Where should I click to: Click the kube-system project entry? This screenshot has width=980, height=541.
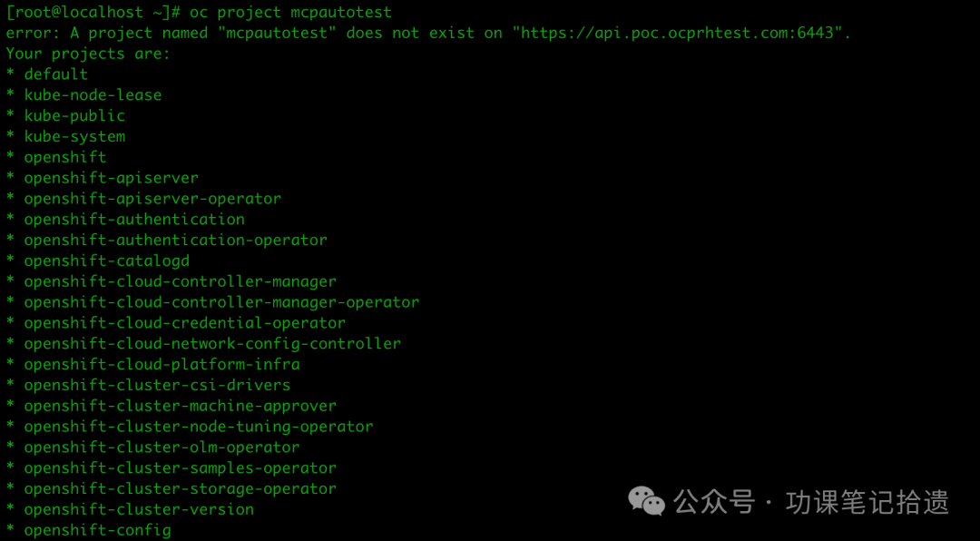[74, 137]
